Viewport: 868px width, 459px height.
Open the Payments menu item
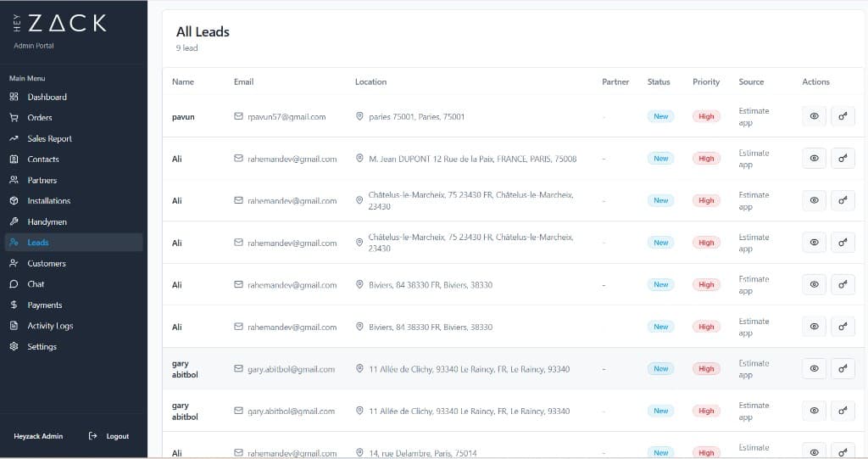pos(74,305)
